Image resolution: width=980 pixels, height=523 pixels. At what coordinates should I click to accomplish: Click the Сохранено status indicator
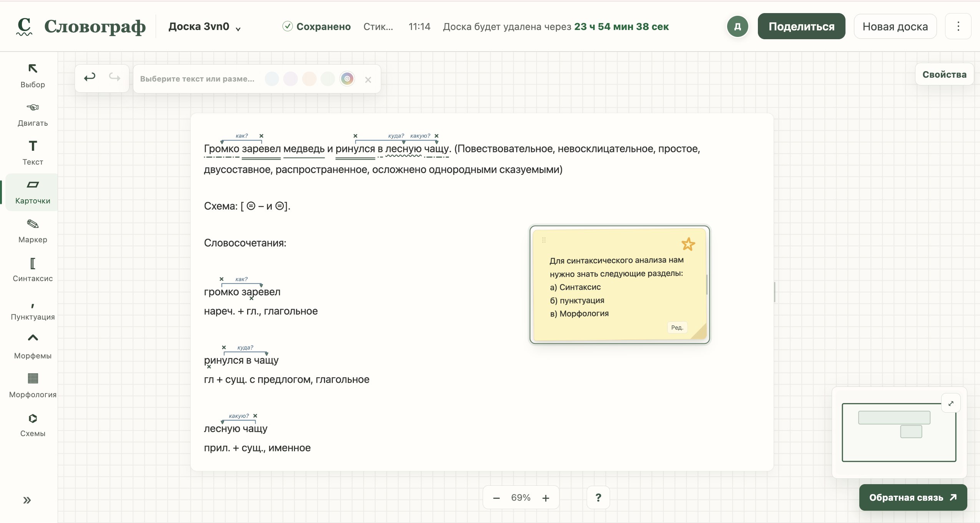tap(316, 27)
